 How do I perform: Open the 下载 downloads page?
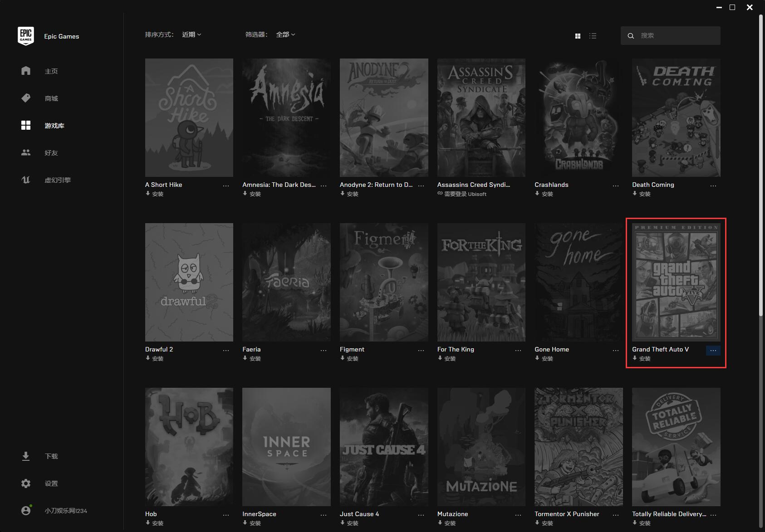pyautogui.click(x=26, y=456)
